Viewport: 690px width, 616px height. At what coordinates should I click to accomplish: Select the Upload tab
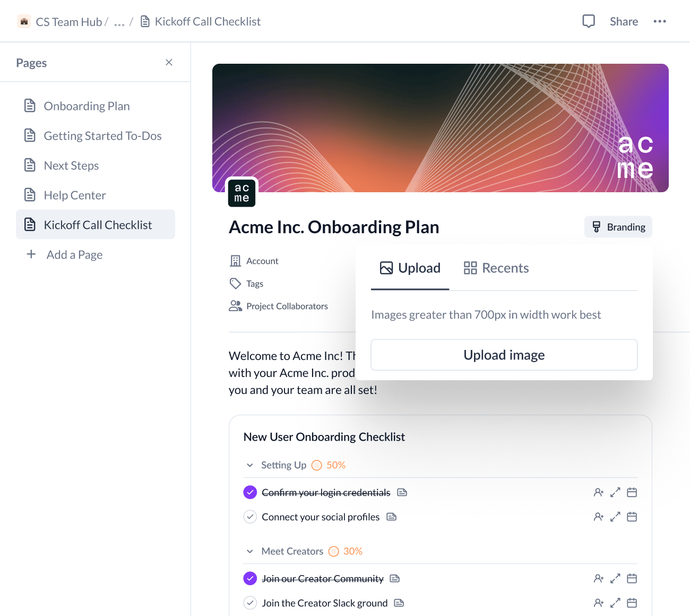tap(410, 268)
